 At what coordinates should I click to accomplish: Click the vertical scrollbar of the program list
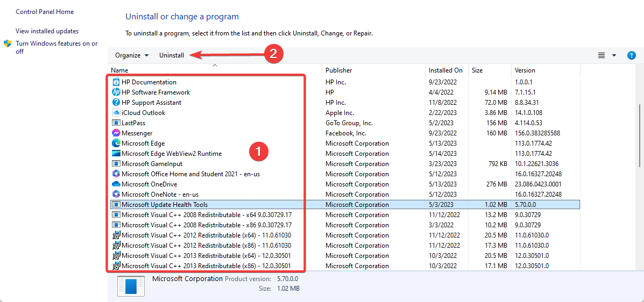641,136
